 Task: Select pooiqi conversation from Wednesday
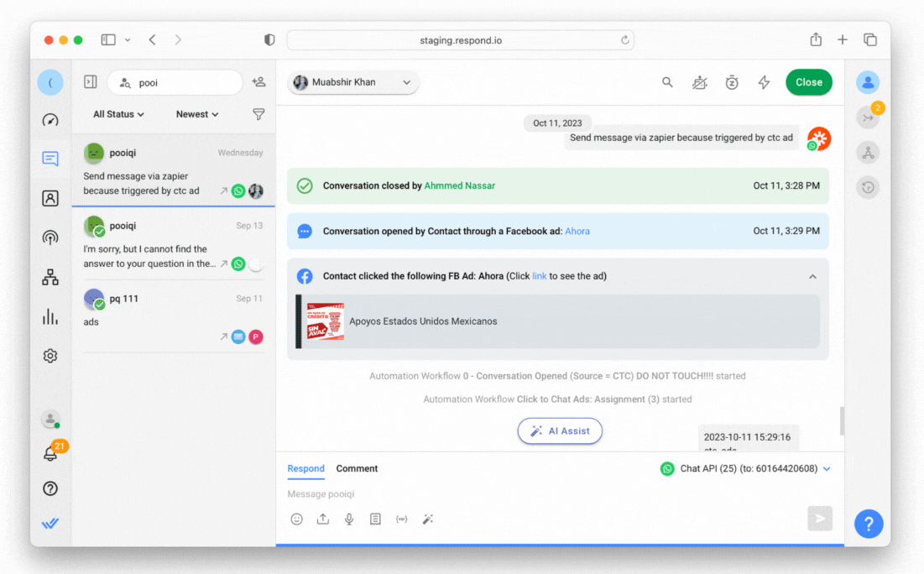click(x=173, y=171)
